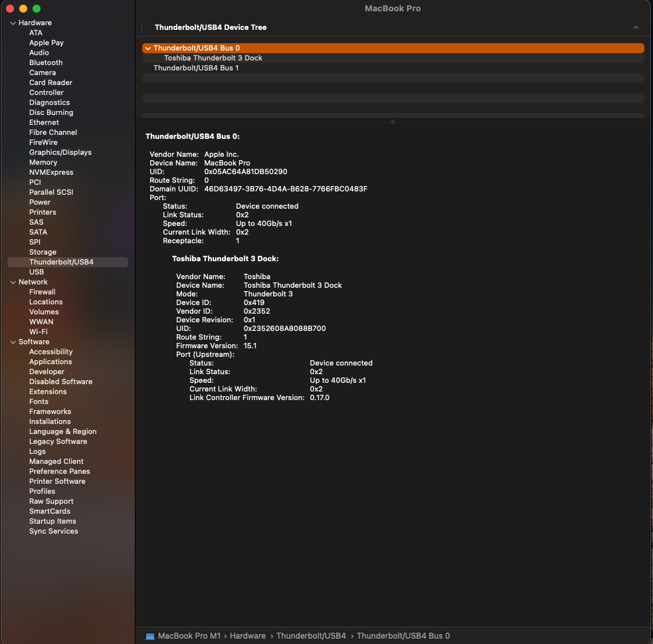Image resolution: width=653 pixels, height=644 pixels.
Task: Open Printers in sidebar
Action: (43, 212)
